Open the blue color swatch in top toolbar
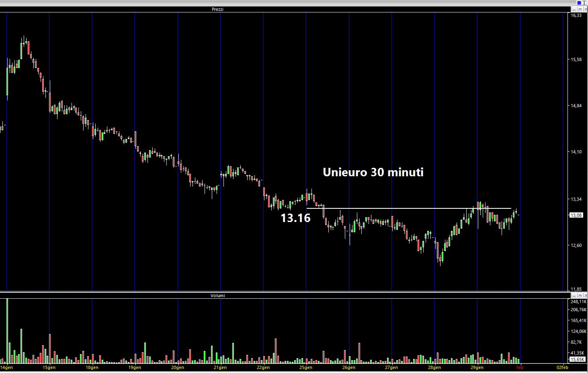Viewport: 588px width, 373px height. point(579,3)
